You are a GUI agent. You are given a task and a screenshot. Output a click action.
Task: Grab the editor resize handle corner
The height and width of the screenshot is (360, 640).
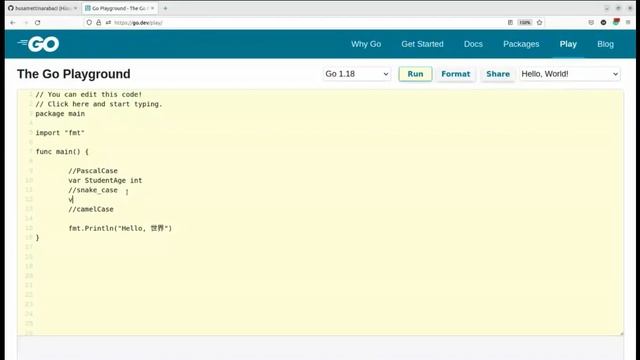click(621, 333)
